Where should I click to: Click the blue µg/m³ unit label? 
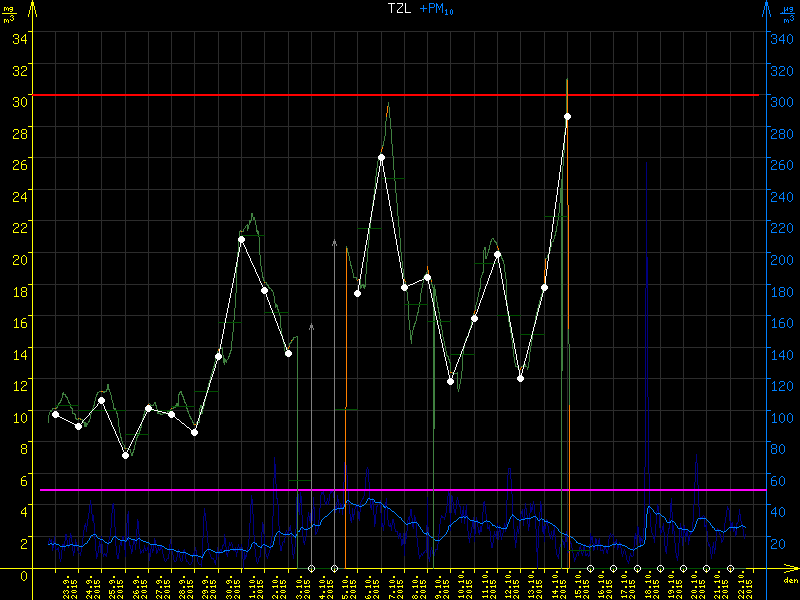tap(788, 13)
